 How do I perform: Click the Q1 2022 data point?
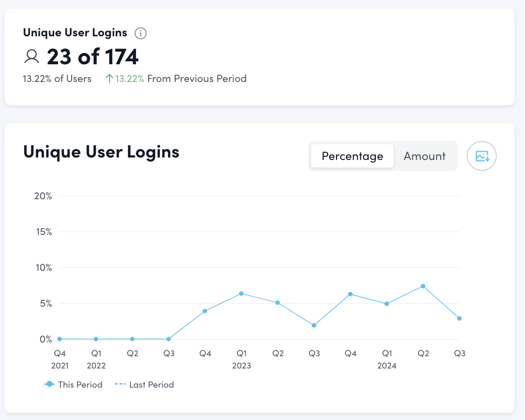pyautogui.click(x=96, y=339)
